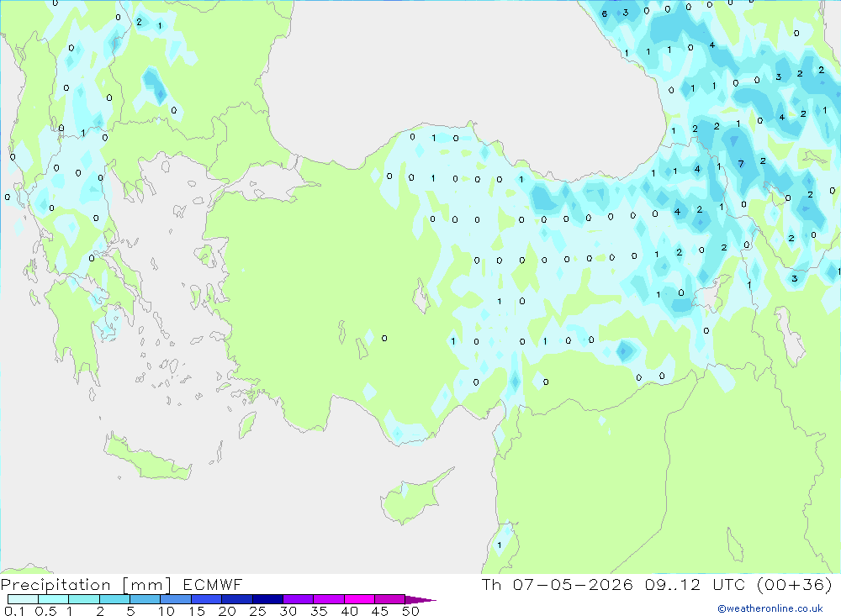Click the 'Th 07-05-2026' date text
The width and height of the screenshot is (841, 616).
pos(558,584)
